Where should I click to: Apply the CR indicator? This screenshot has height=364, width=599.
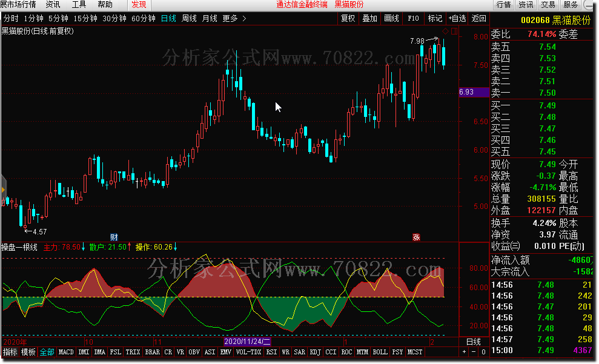click(x=168, y=352)
